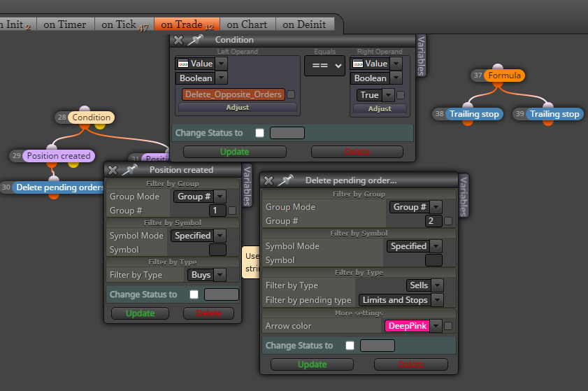
Task: Select the Condition node 28
Action: coord(91,118)
